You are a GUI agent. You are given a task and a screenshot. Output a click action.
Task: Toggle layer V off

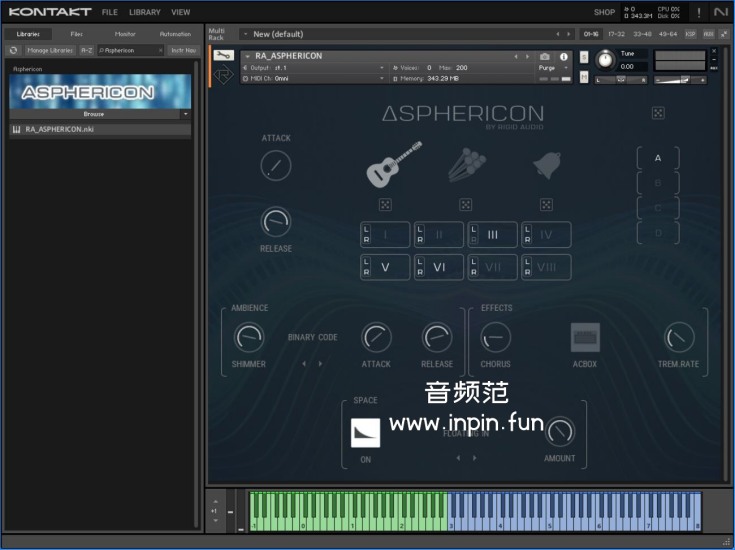pos(385,267)
